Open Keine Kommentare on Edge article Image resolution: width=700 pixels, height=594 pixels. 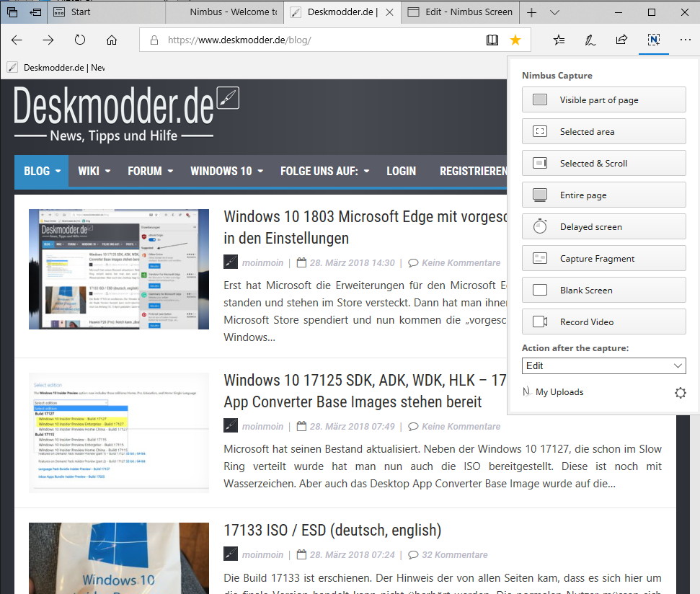click(461, 263)
